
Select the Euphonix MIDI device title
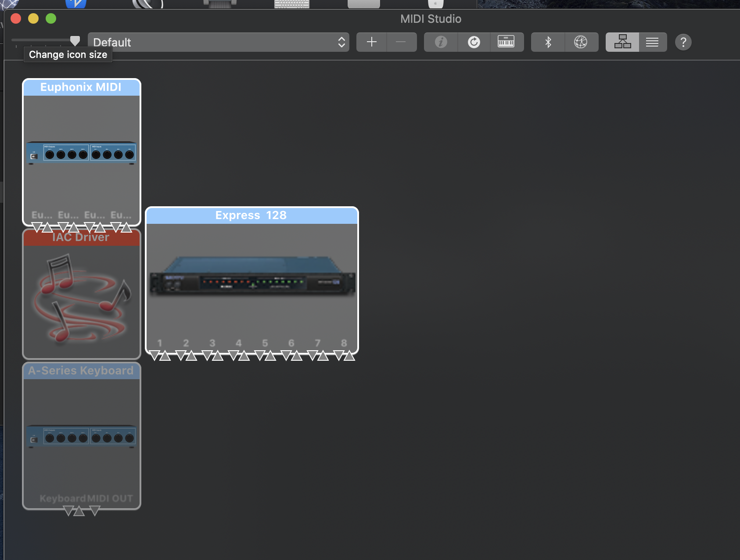81,87
